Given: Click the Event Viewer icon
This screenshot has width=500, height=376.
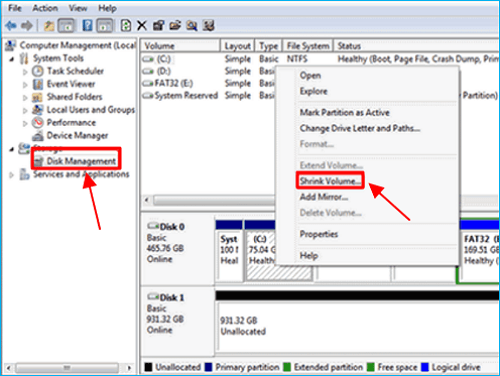Looking at the screenshot, I should (x=38, y=84).
